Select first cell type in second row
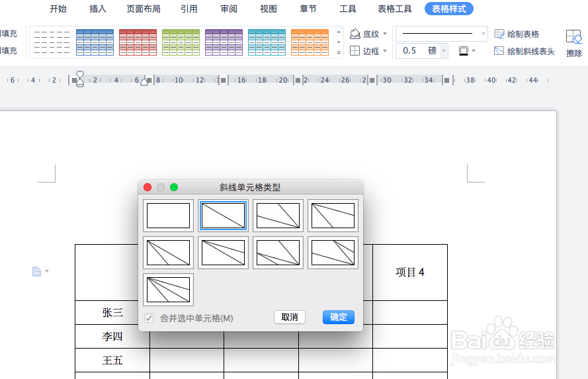The height and width of the screenshot is (379, 588). 168,253
